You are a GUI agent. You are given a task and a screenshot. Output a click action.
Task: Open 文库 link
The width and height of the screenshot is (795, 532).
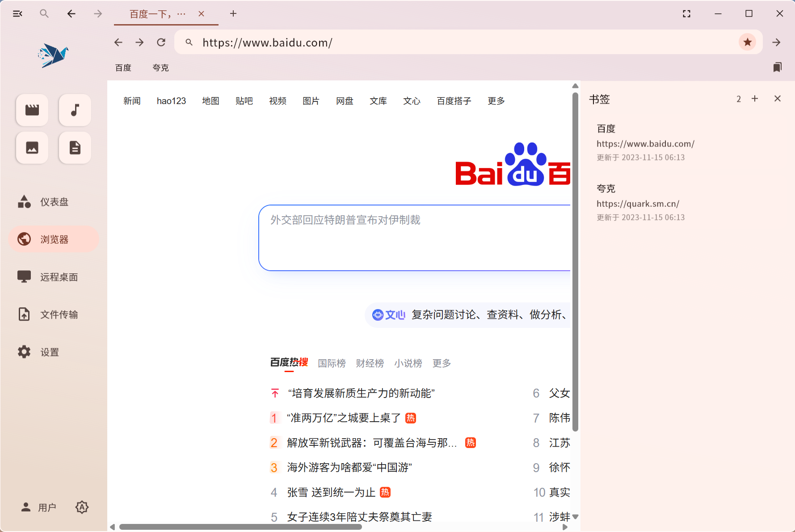[378, 101]
